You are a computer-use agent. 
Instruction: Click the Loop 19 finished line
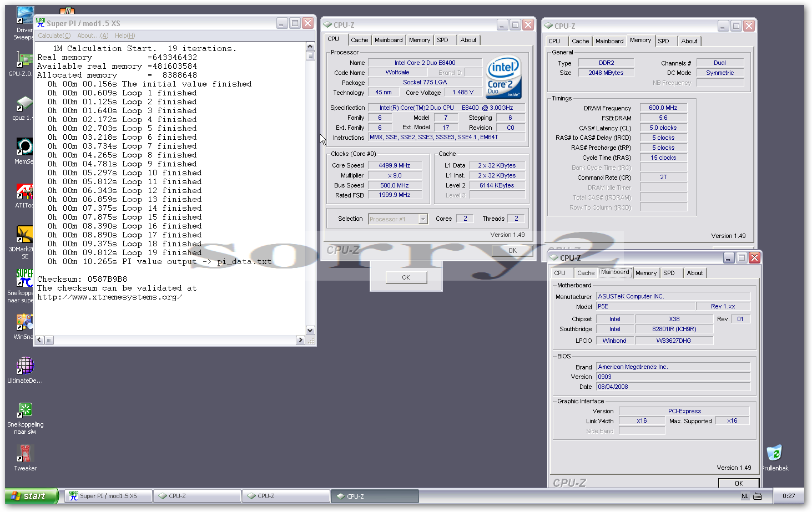tap(124, 252)
